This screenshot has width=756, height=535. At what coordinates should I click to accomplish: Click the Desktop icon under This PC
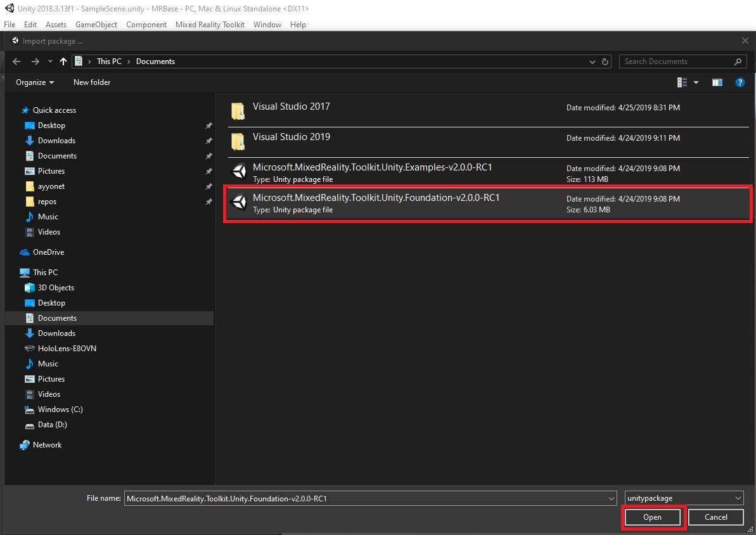tap(29, 303)
